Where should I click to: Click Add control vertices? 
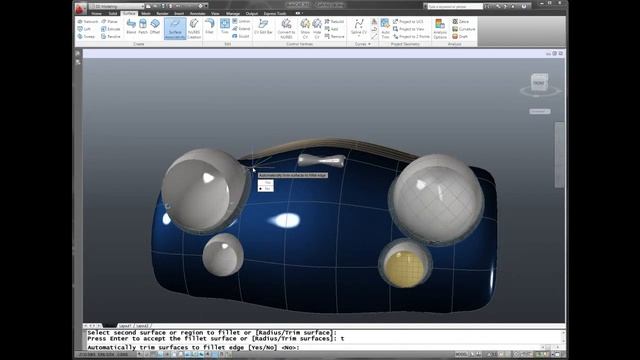(x=331, y=29)
